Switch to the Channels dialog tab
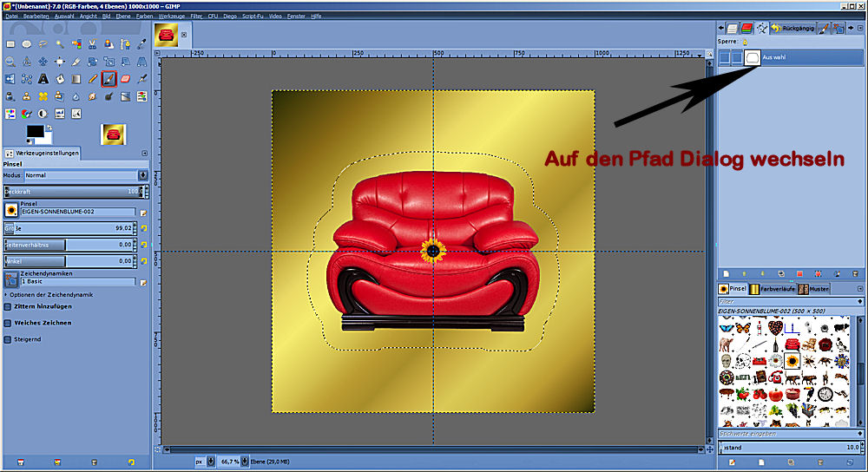868x472 pixels. click(x=746, y=28)
